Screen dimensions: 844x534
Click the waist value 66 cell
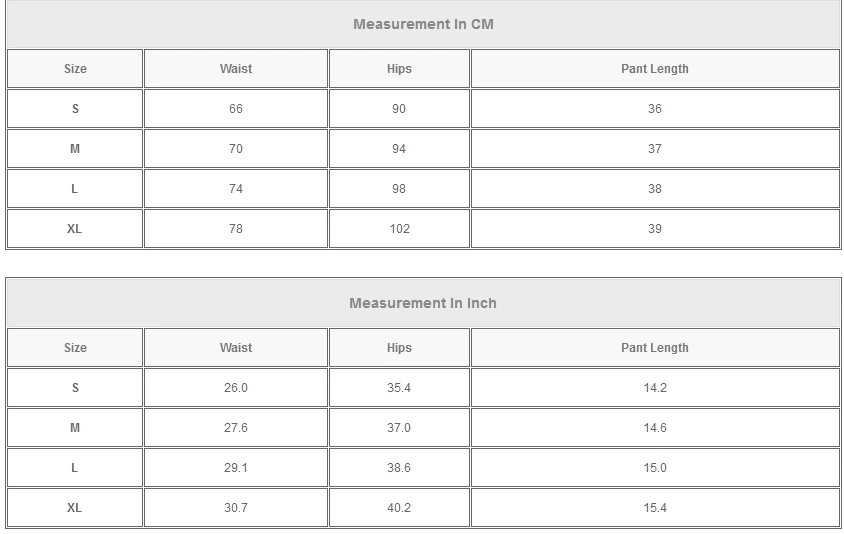pos(236,109)
